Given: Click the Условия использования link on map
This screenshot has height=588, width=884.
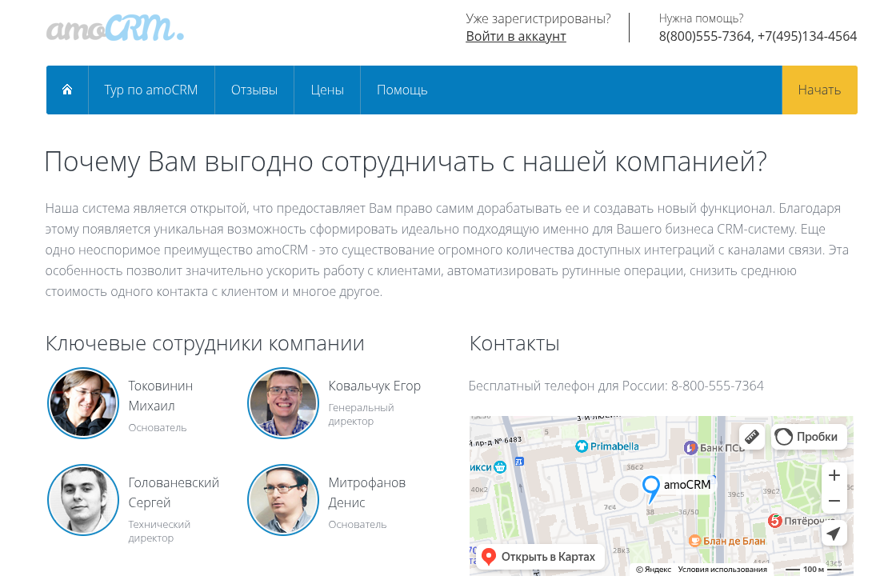Looking at the screenshot, I should coord(722,570).
